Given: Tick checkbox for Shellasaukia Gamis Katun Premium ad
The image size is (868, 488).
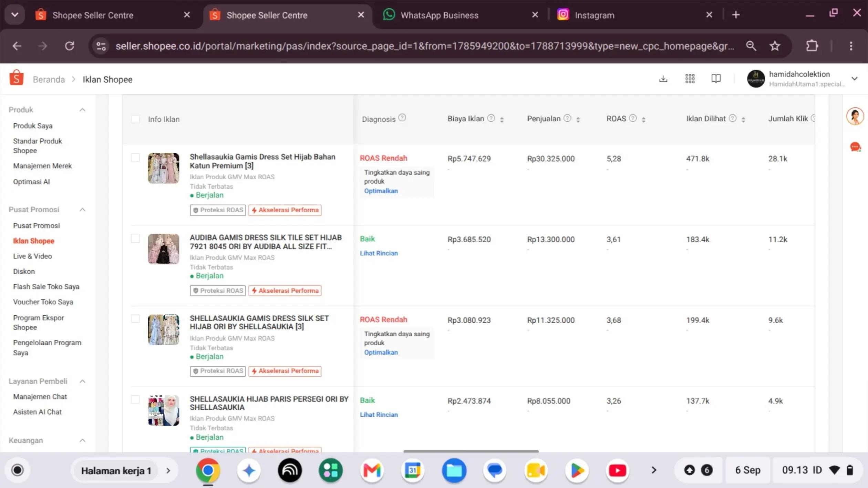Looking at the screenshot, I should coord(135,157).
